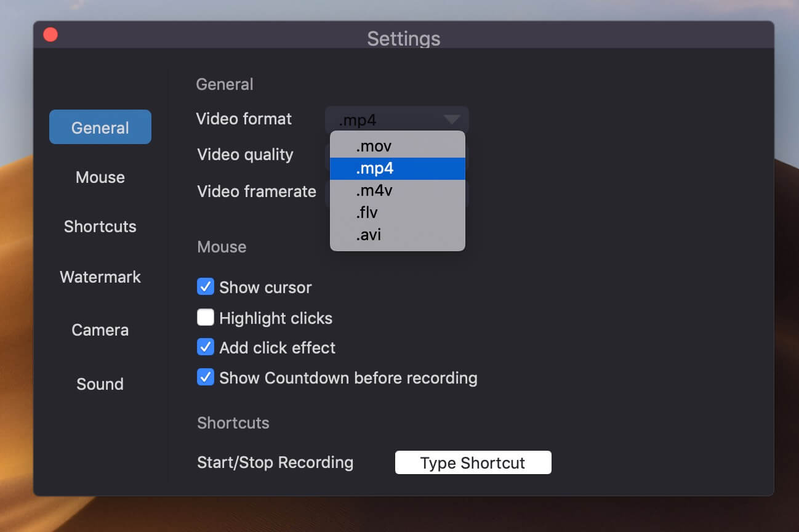Click the Video format label
799x532 pixels.
244,119
